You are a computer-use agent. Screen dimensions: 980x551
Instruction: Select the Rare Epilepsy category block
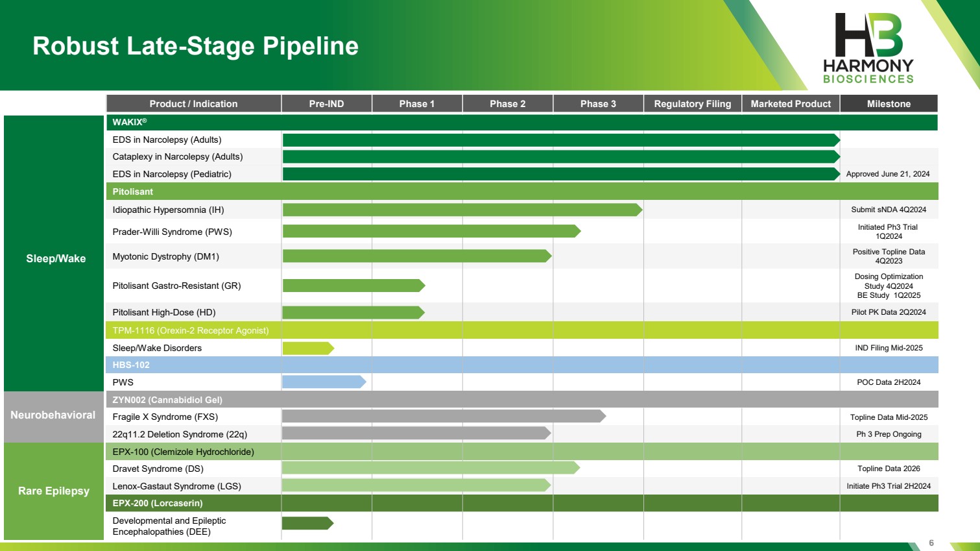tap(54, 491)
